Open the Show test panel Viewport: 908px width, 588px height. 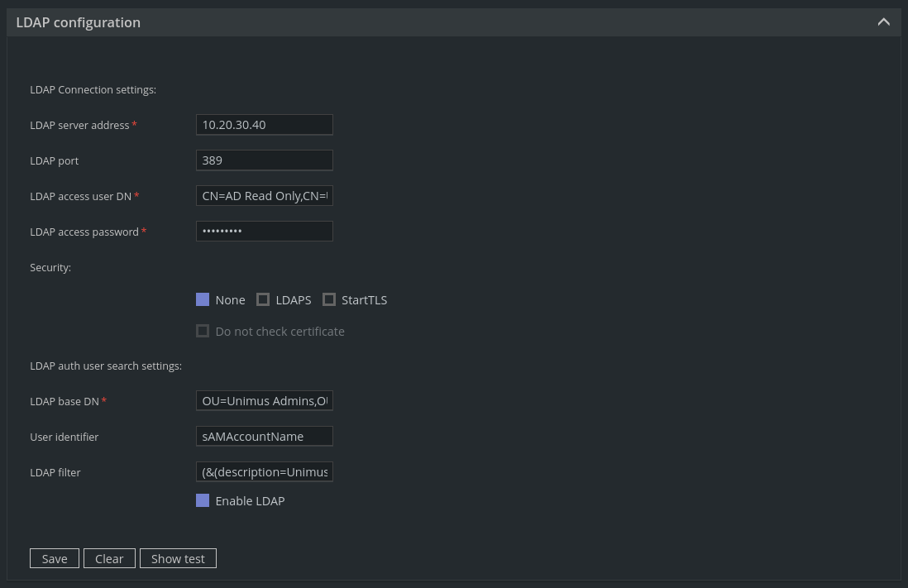coord(178,558)
